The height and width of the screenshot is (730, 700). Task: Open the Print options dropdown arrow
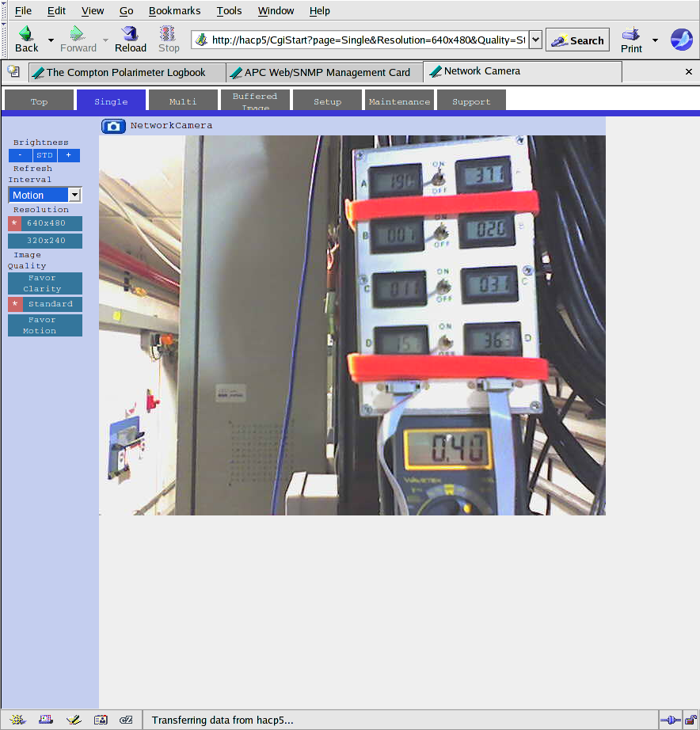click(656, 40)
